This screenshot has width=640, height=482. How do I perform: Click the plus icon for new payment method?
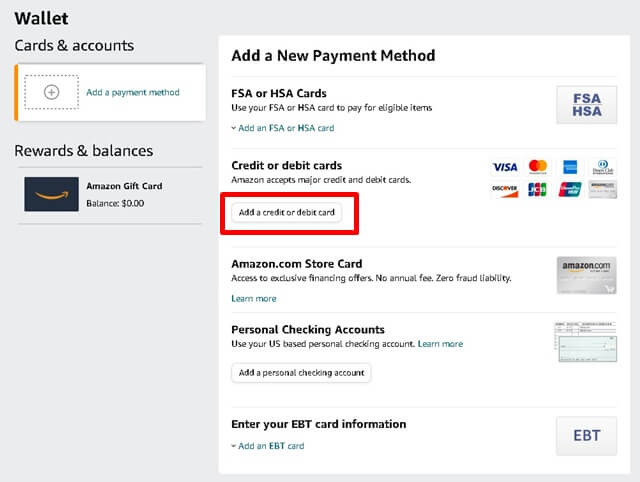pyautogui.click(x=52, y=92)
